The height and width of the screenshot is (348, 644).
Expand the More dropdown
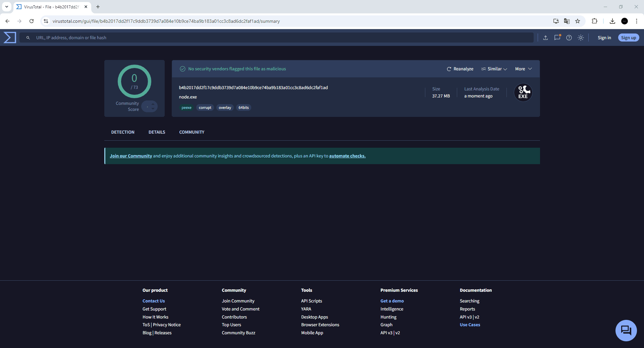[x=524, y=69]
